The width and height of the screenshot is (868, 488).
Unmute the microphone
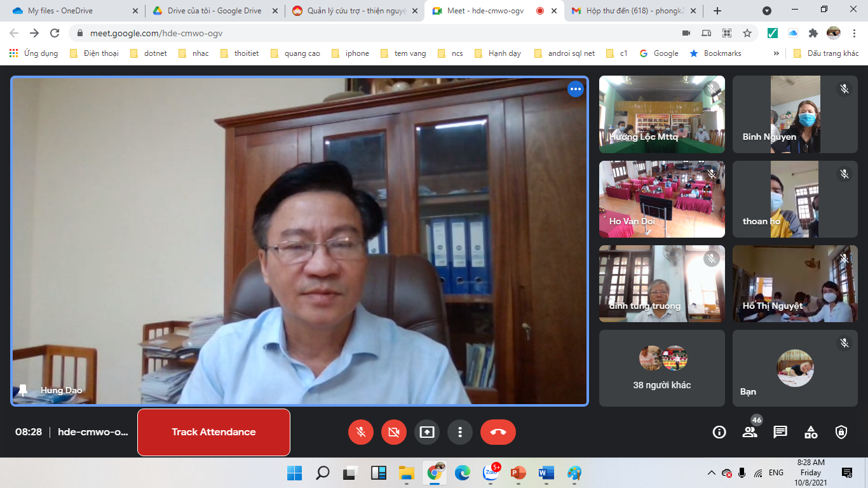point(361,431)
